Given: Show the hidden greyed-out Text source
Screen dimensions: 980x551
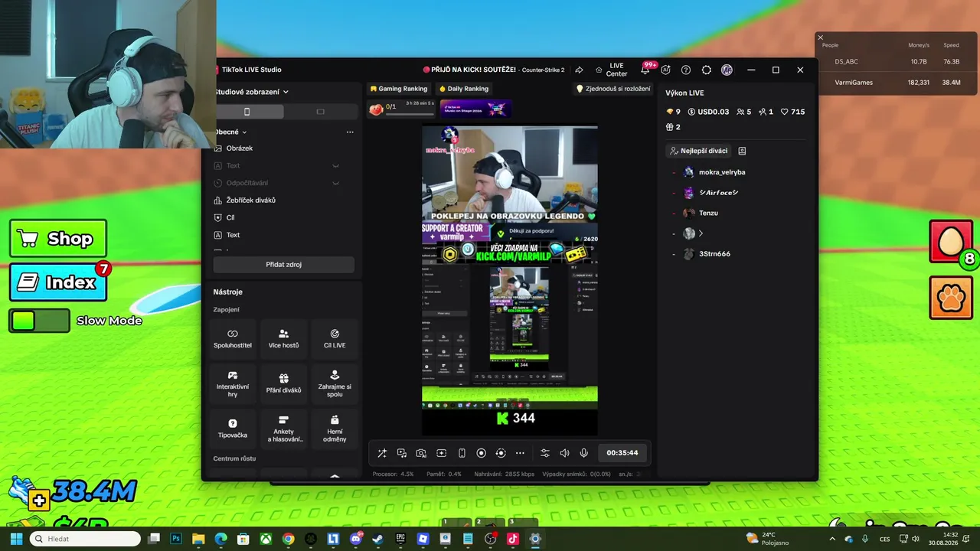Looking at the screenshot, I should (335, 166).
